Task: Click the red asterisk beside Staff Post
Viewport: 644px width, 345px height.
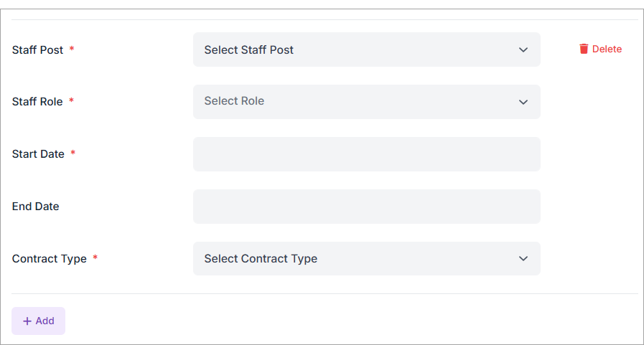Action: [72, 49]
